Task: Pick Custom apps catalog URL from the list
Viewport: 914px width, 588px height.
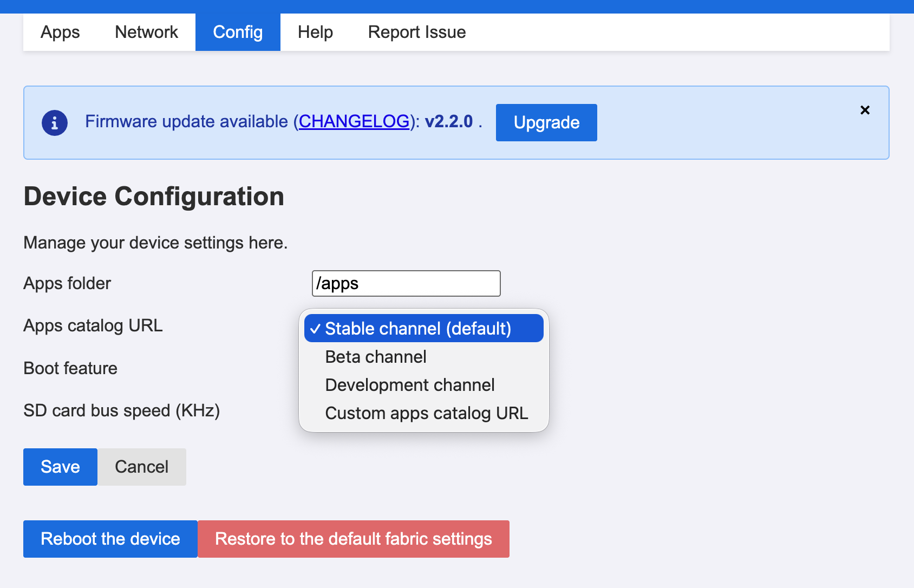Action: click(x=426, y=413)
